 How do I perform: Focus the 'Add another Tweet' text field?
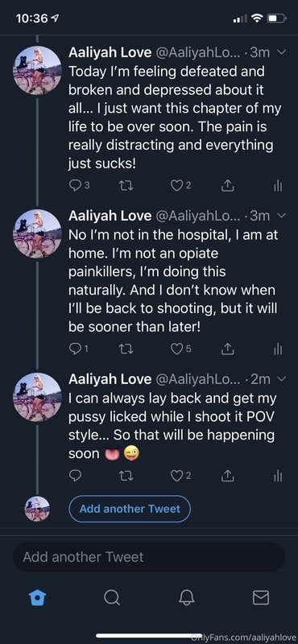pyautogui.click(x=149, y=557)
